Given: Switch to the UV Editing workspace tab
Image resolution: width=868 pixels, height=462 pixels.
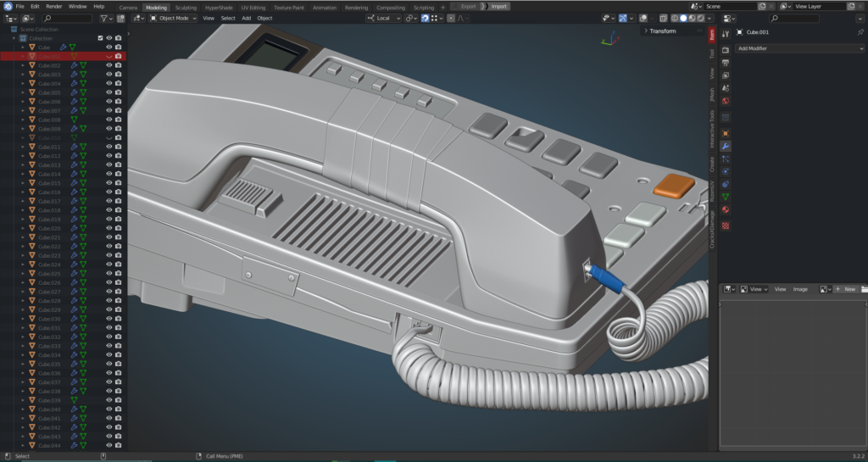Looking at the screenshot, I should tap(253, 7).
